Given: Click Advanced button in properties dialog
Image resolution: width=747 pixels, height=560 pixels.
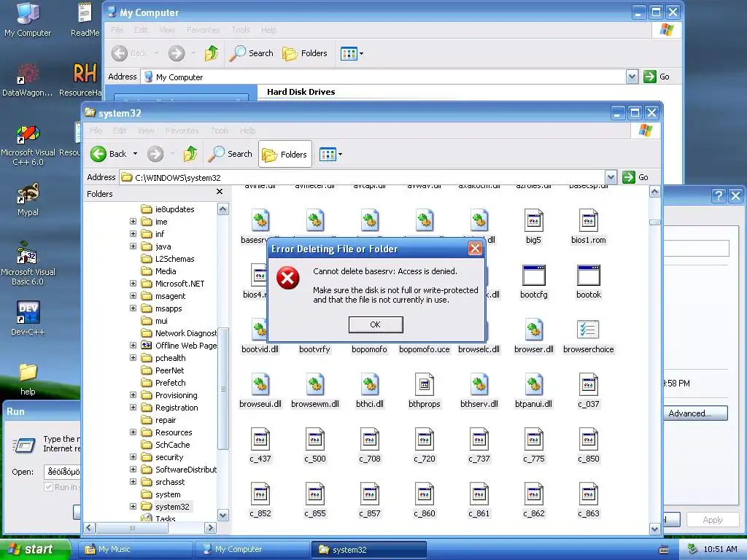Looking at the screenshot, I should tap(695, 413).
